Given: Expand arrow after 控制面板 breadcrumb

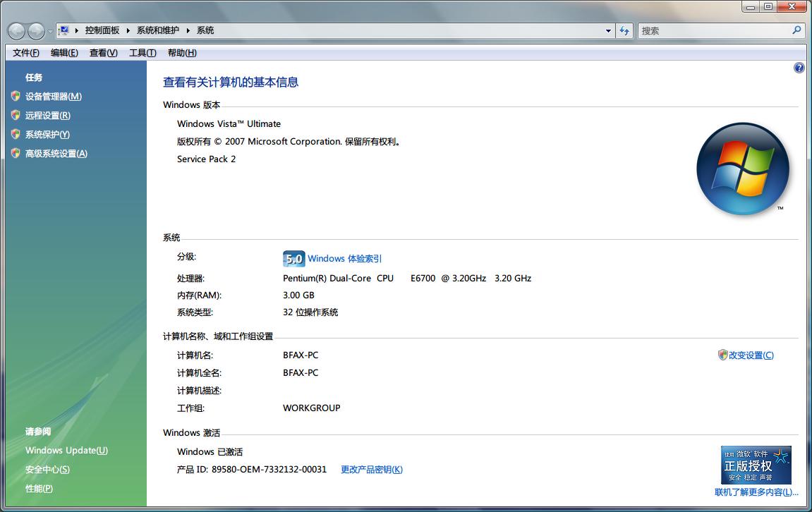Looking at the screenshot, I should [x=128, y=30].
